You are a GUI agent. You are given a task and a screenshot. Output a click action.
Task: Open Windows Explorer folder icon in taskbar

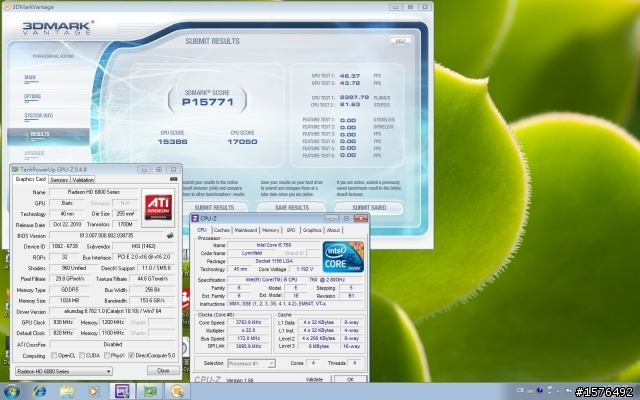(67, 391)
